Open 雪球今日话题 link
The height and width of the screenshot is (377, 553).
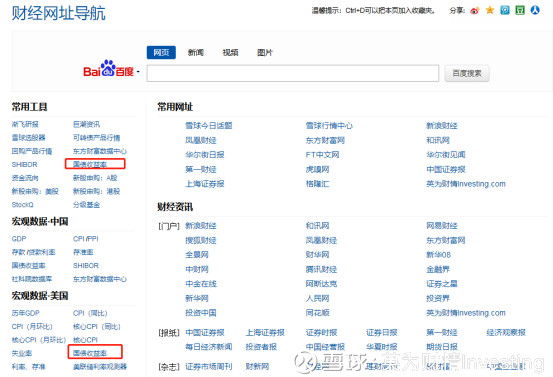pos(209,126)
